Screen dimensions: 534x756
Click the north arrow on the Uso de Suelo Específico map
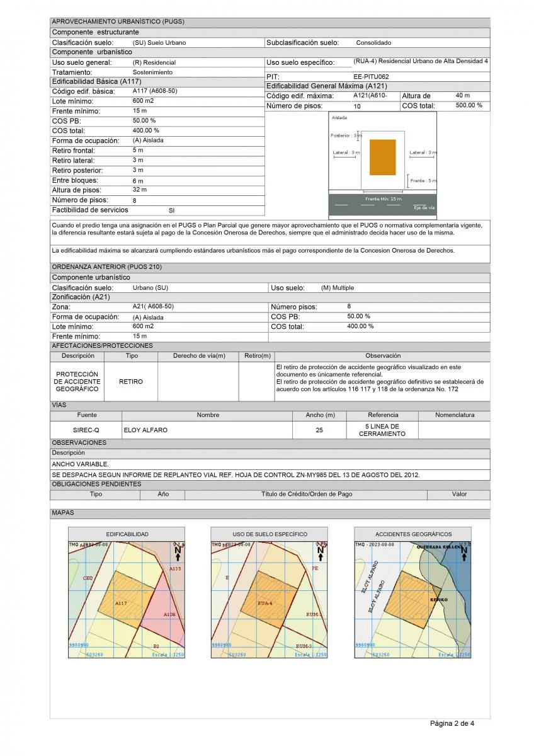(x=321, y=554)
